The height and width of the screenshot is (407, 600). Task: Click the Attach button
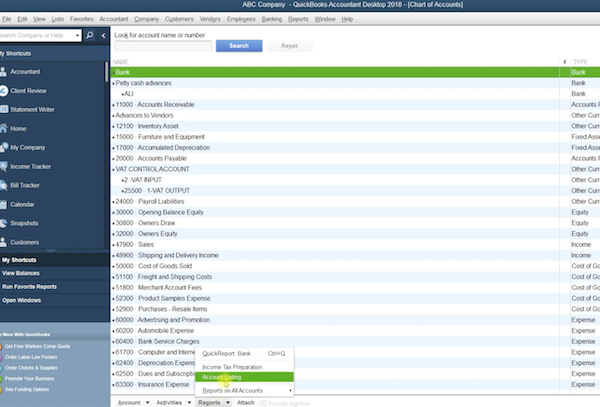[246, 402]
